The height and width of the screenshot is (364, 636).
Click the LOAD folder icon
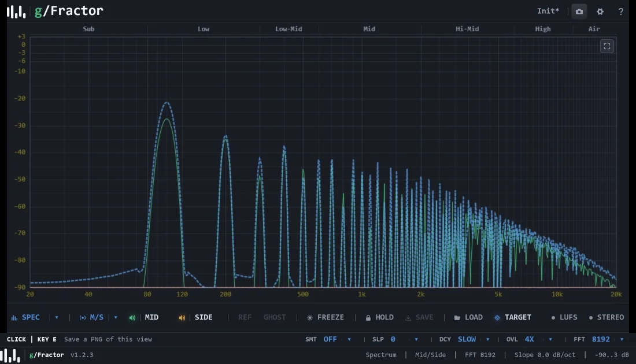pyautogui.click(x=457, y=318)
